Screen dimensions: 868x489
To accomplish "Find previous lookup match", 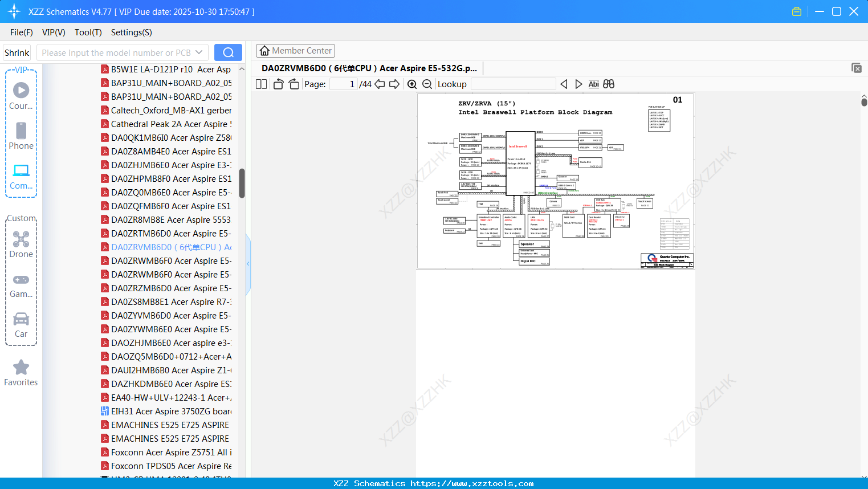I will point(564,84).
